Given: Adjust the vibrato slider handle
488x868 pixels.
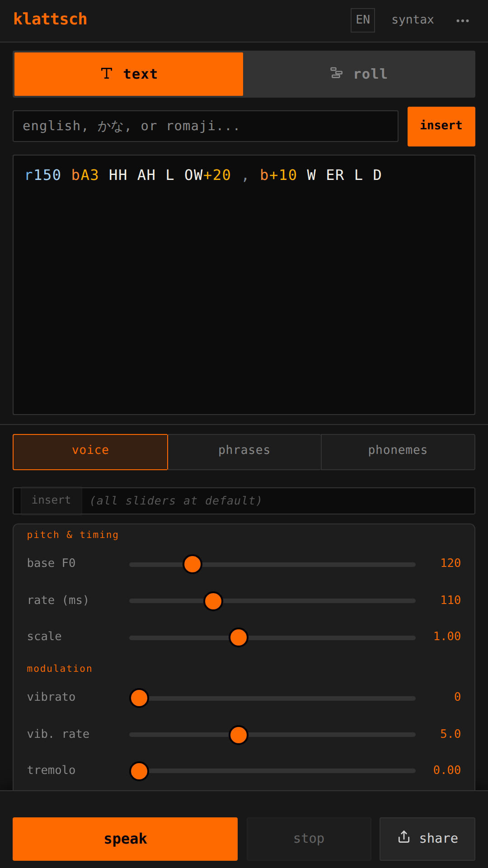Looking at the screenshot, I should (139, 698).
